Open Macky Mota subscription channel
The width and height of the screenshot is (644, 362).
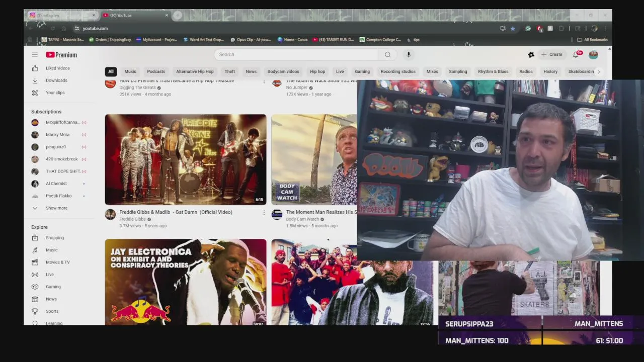click(x=58, y=135)
